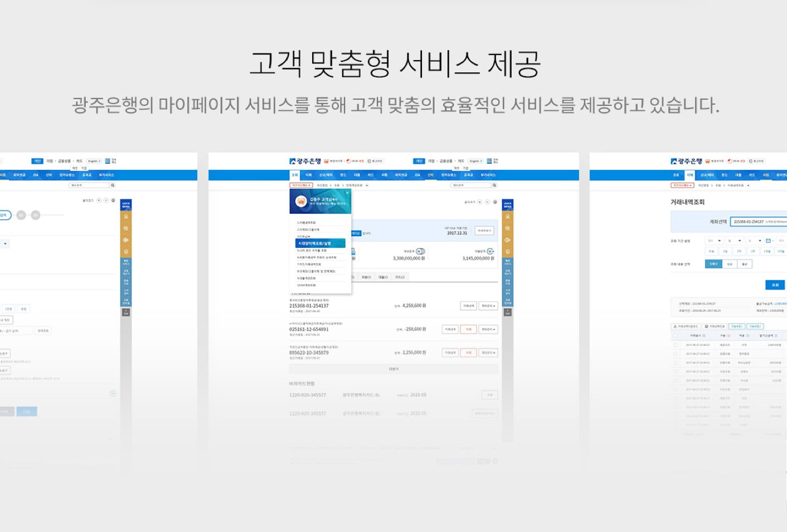Check first transaction row checkbox in right screenshot
Screen dimensions: 787x532
coord(676,345)
